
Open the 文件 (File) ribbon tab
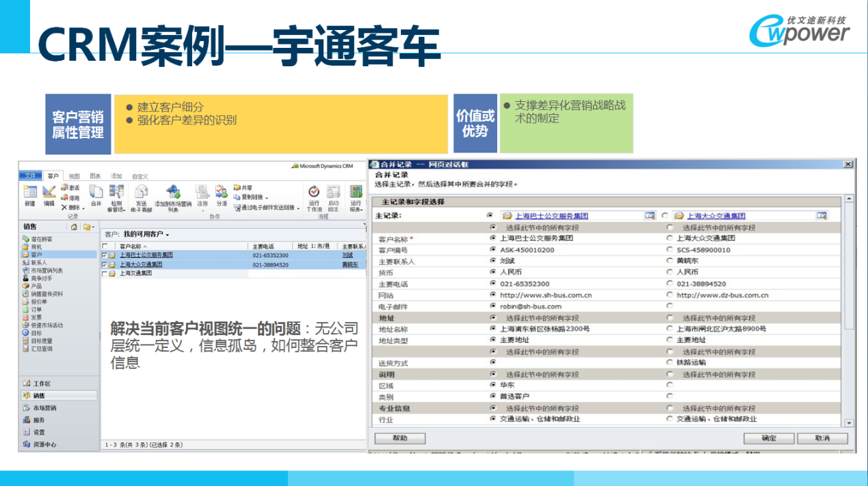30,176
